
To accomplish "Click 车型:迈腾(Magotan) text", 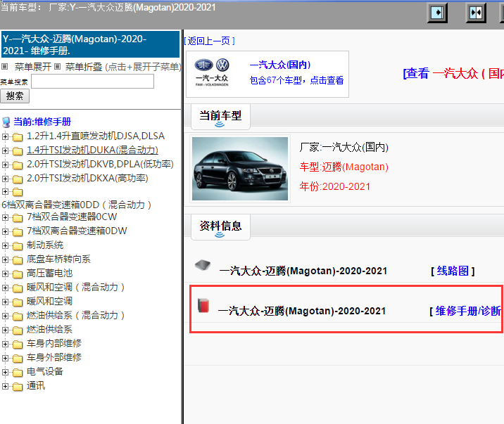I will tap(344, 167).
